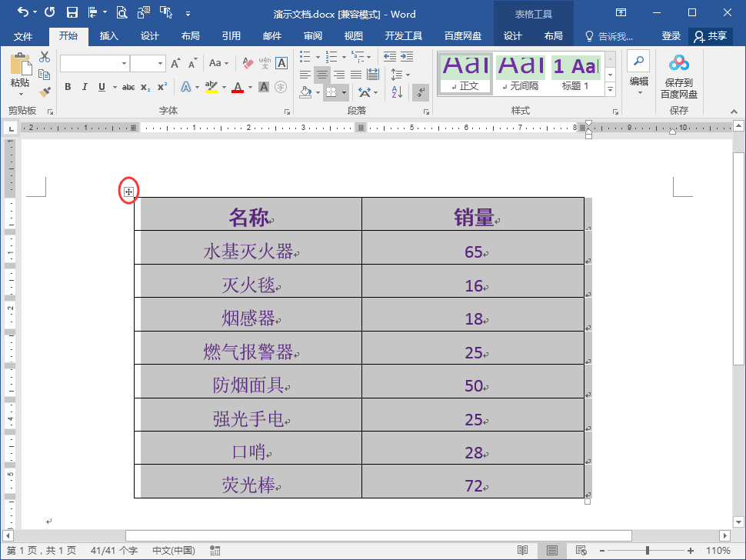Toggle Underline formatting
The height and width of the screenshot is (560, 746).
[x=102, y=87]
